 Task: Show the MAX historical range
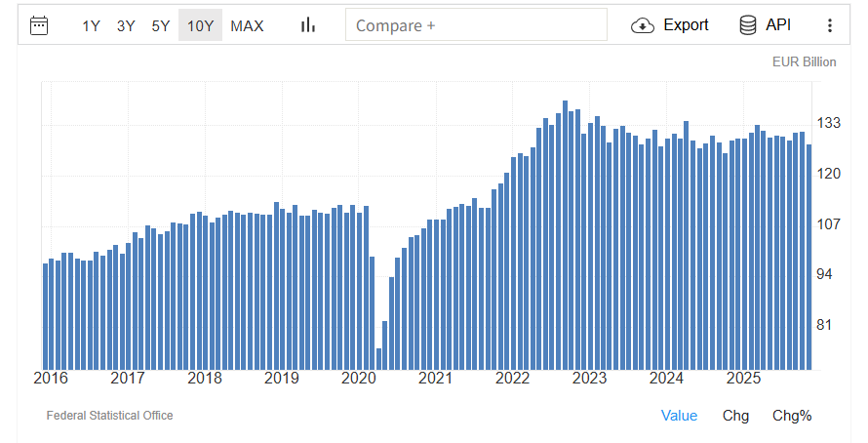pos(247,25)
